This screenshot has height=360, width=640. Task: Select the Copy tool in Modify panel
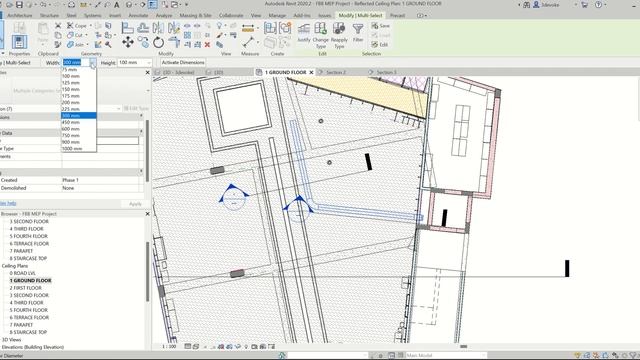[143, 42]
